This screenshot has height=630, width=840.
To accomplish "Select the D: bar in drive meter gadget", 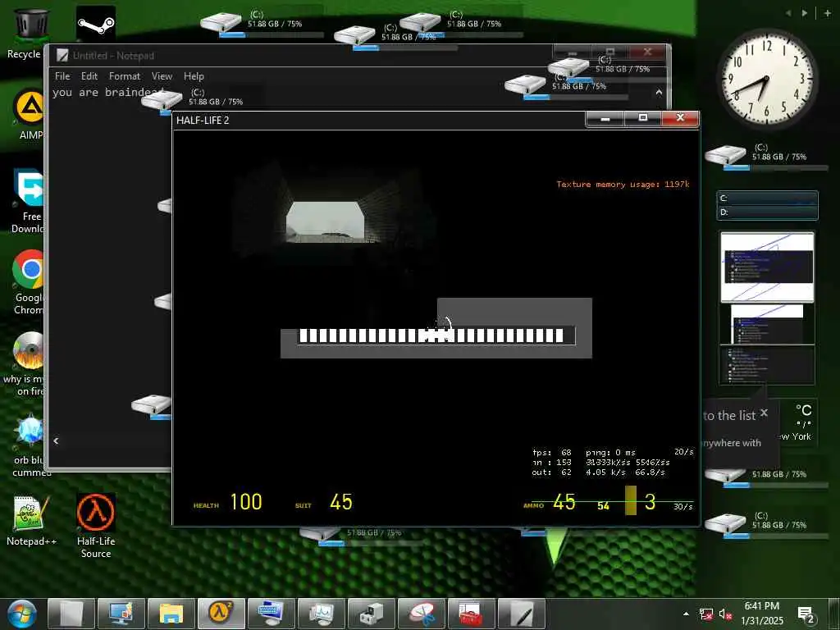I will tap(768, 212).
